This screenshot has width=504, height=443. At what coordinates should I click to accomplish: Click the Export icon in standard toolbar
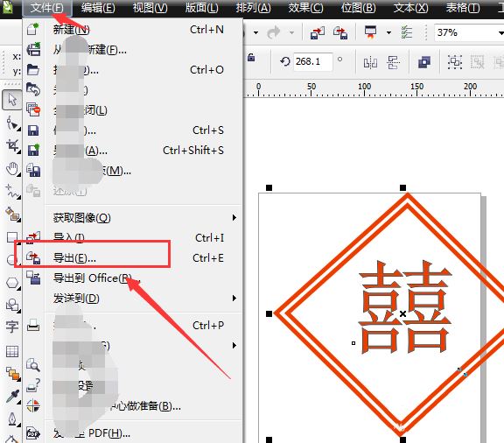(x=340, y=32)
